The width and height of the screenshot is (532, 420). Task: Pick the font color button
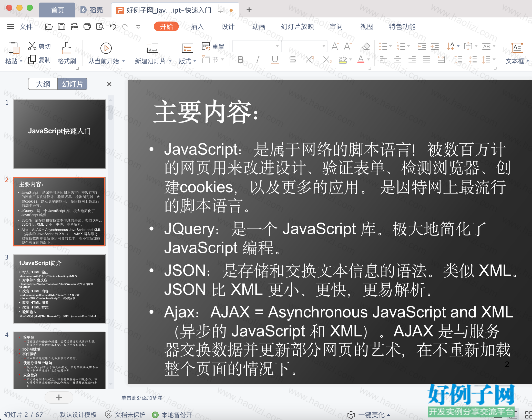pyautogui.click(x=361, y=59)
